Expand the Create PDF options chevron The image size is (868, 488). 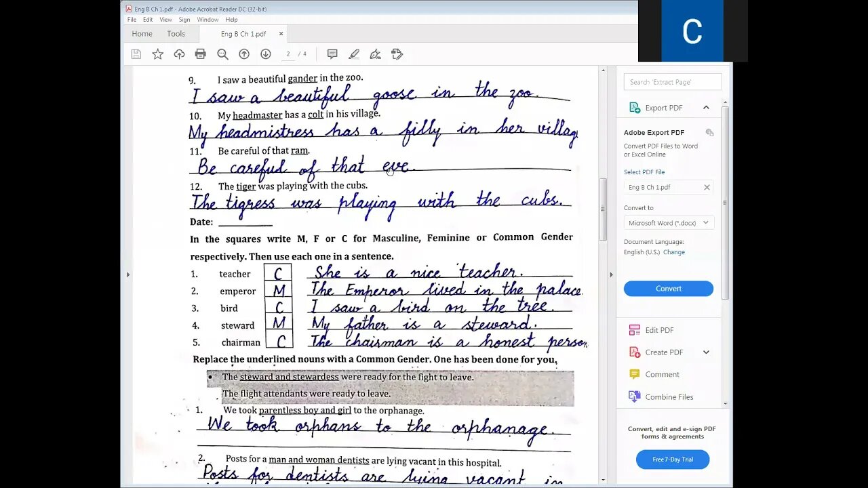coord(706,352)
